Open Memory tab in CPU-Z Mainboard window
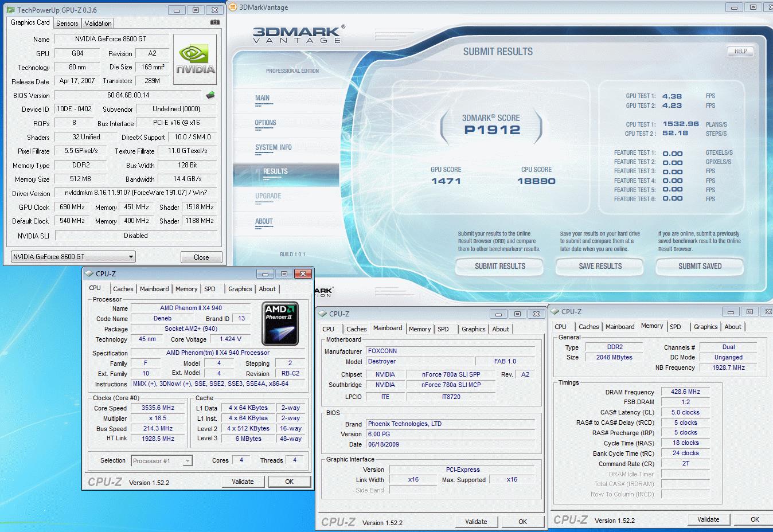This screenshot has height=532, width=773. (420, 329)
